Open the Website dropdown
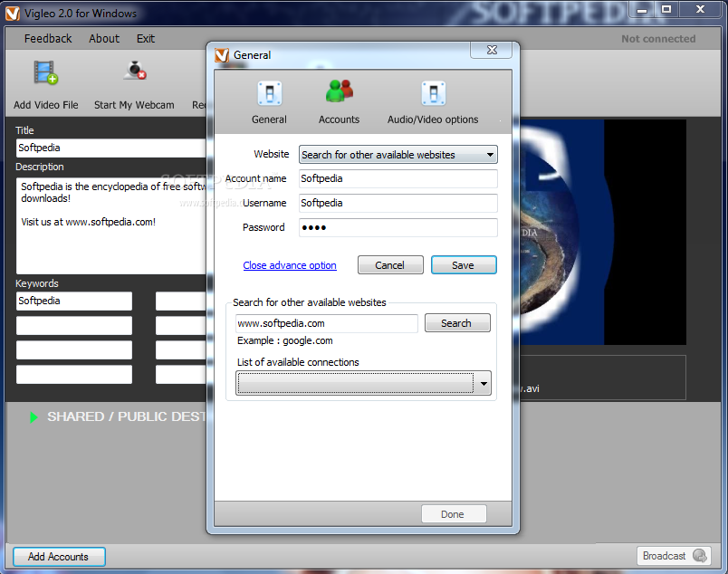 (x=398, y=155)
